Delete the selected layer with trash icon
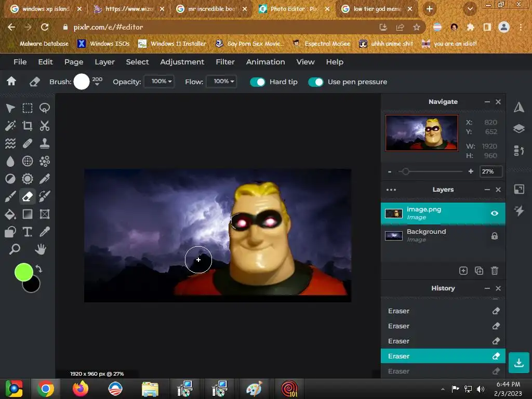This screenshot has height=399, width=532. coord(495,271)
